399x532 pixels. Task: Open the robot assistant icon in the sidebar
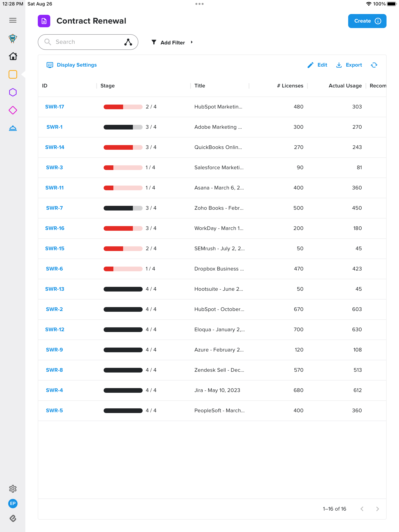coord(13,39)
